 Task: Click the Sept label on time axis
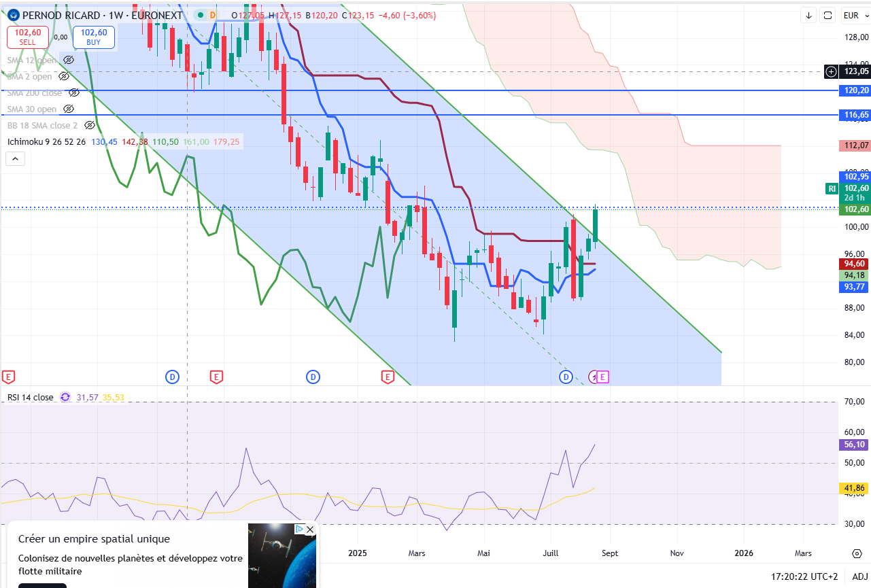(610, 553)
